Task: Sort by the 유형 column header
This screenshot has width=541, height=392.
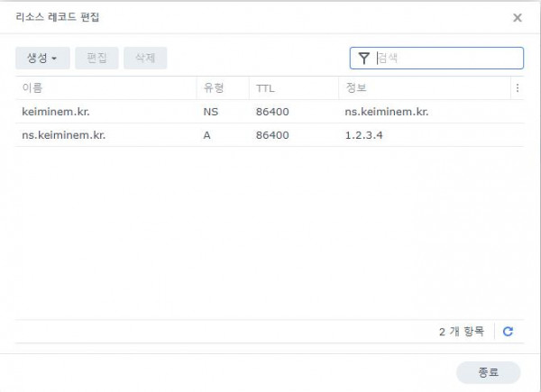Action: point(213,88)
